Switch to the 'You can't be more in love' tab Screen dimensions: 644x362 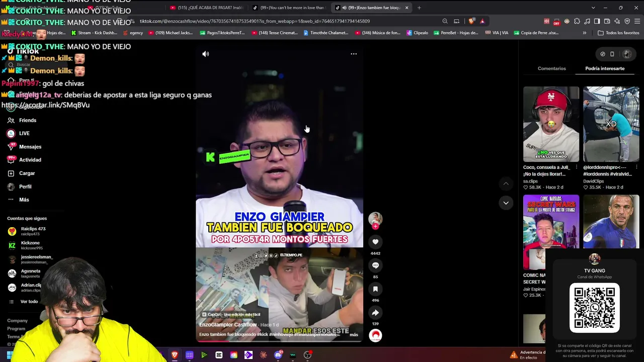pos(288,8)
